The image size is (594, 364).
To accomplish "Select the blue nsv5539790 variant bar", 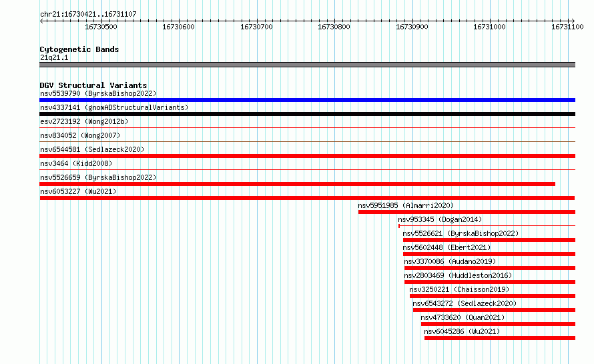I will coord(307,100).
